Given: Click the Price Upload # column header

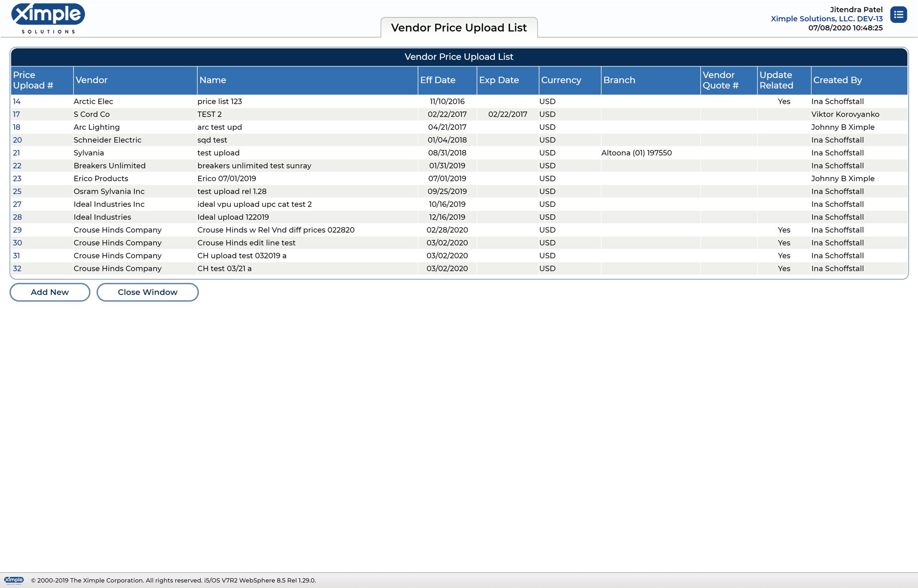Looking at the screenshot, I should point(42,80).
